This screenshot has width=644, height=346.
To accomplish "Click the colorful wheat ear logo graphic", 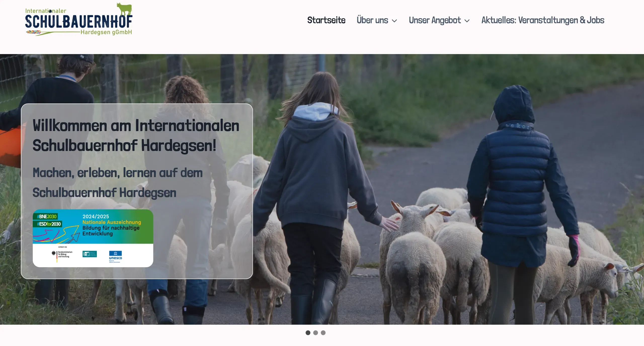I will [x=33, y=32].
